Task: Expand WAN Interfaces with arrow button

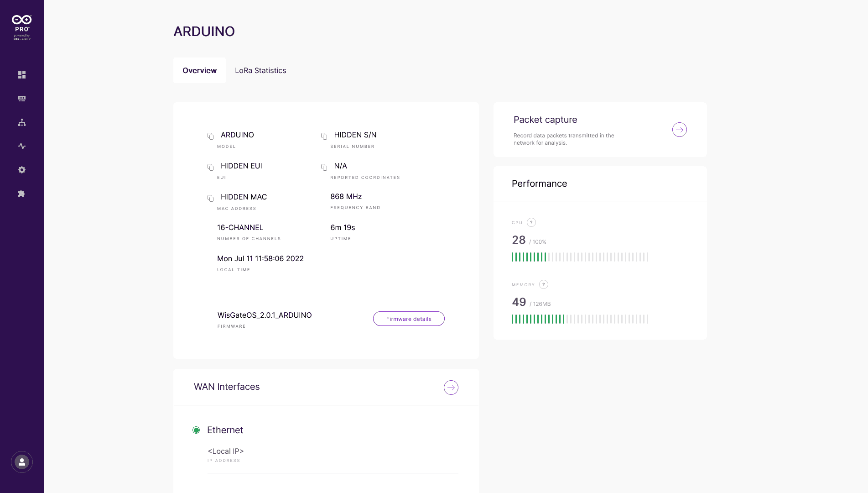Action: (x=451, y=388)
